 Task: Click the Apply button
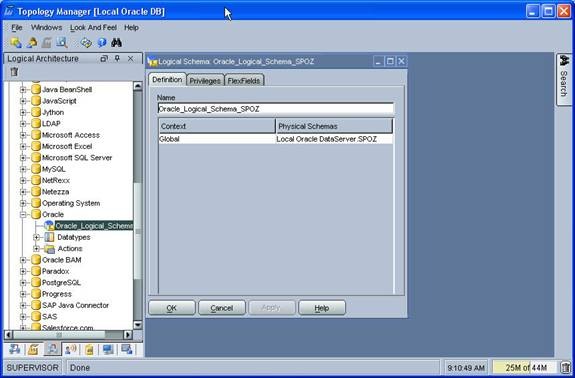click(271, 308)
